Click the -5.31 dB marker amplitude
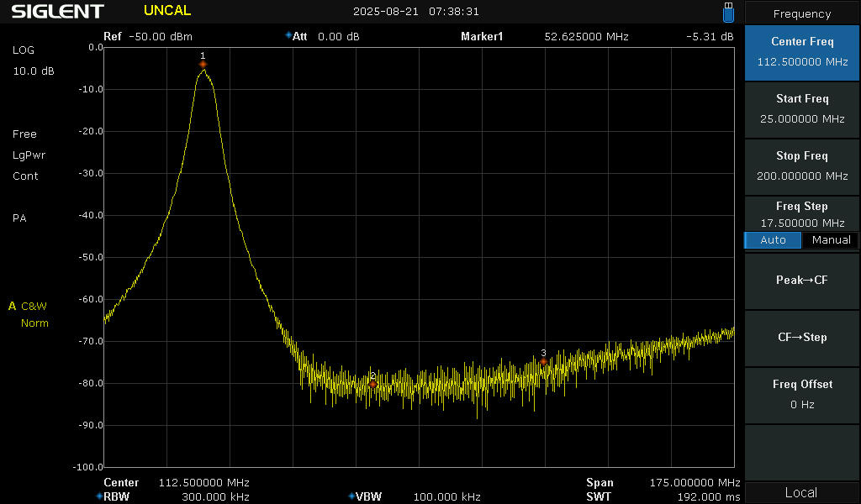The width and height of the screenshot is (861, 504). [710, 37]
